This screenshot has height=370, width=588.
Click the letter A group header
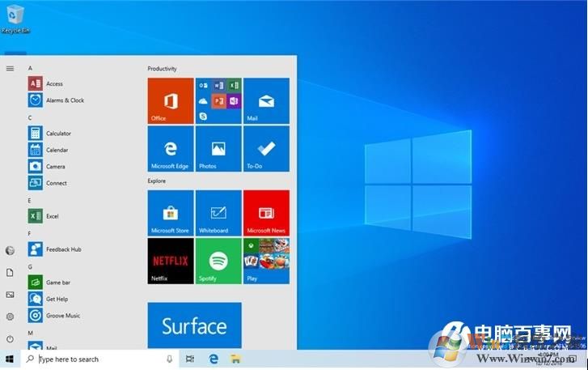(x=30, y=68)
